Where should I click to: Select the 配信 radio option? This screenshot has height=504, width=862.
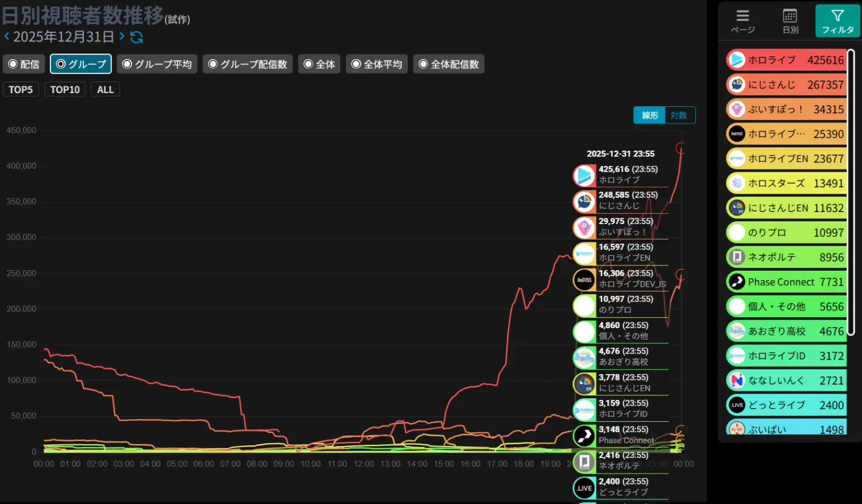(24, 64)
